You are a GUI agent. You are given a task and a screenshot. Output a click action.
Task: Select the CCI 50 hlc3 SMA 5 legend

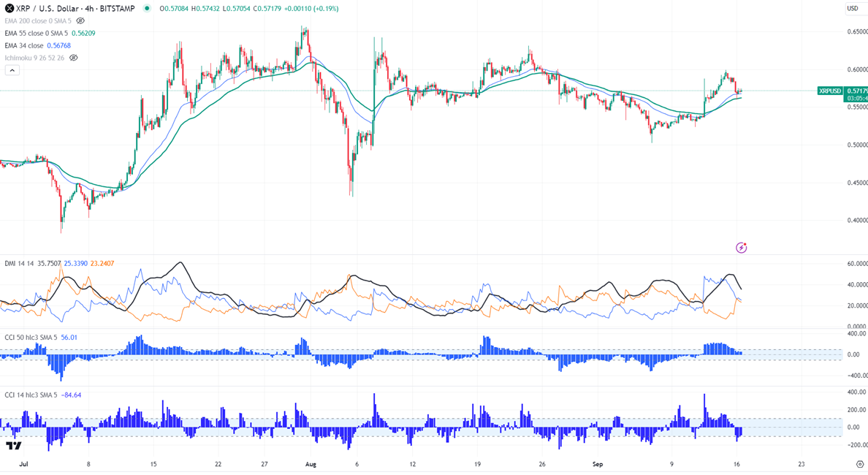[x=31, y=337]
